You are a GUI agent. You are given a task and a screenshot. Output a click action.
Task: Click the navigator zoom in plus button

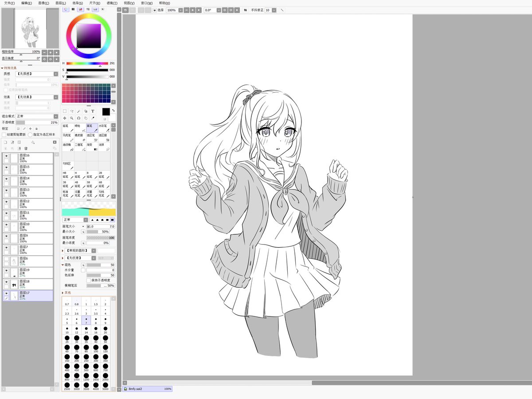point(51,52)
